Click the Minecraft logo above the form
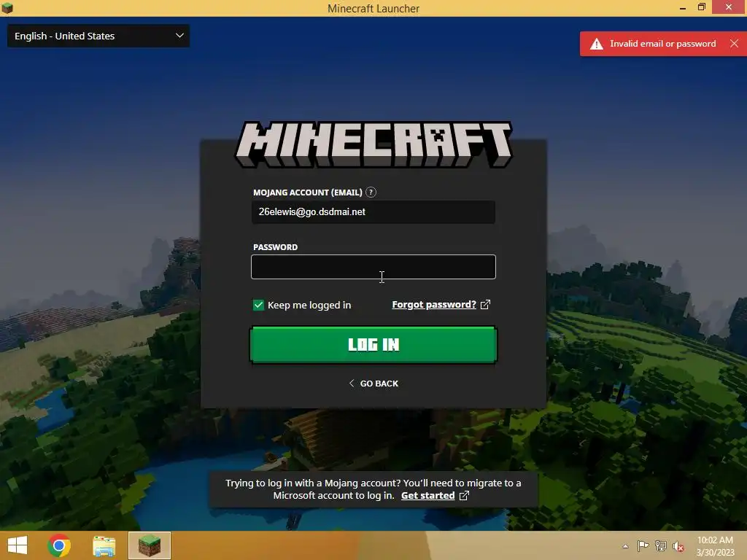Image resolution: width=747 pixels, height=560 pixels. [x=373, y=144]
